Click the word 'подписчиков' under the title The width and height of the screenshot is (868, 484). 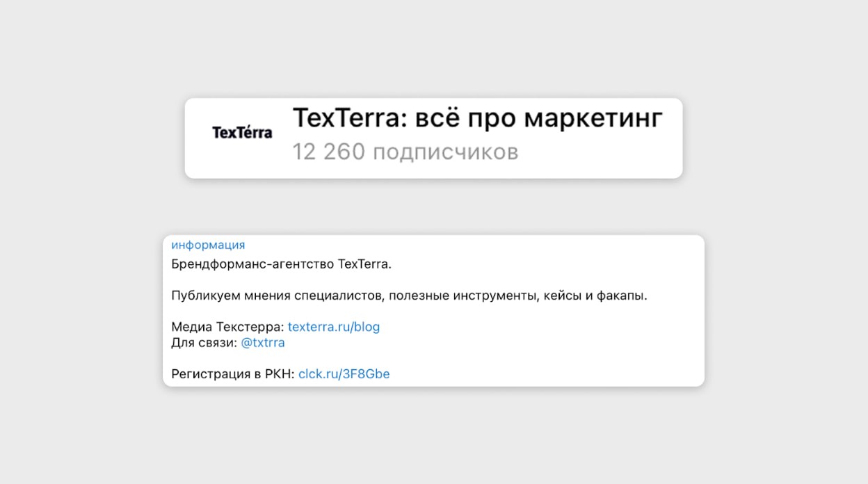(445, 152)
